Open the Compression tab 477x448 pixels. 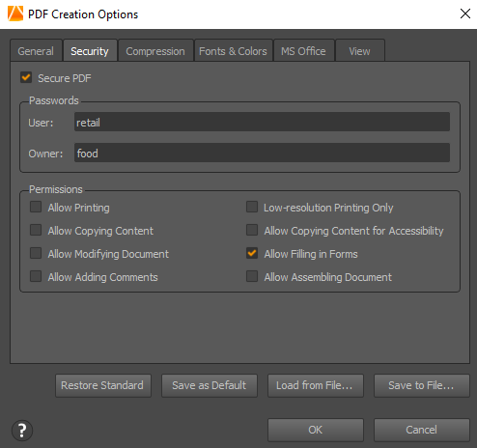155,51
